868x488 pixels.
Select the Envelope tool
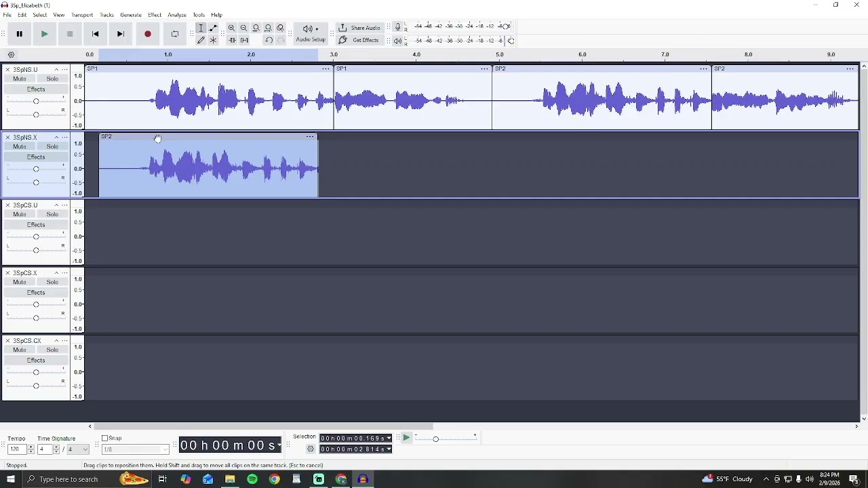tap(214, 28)
